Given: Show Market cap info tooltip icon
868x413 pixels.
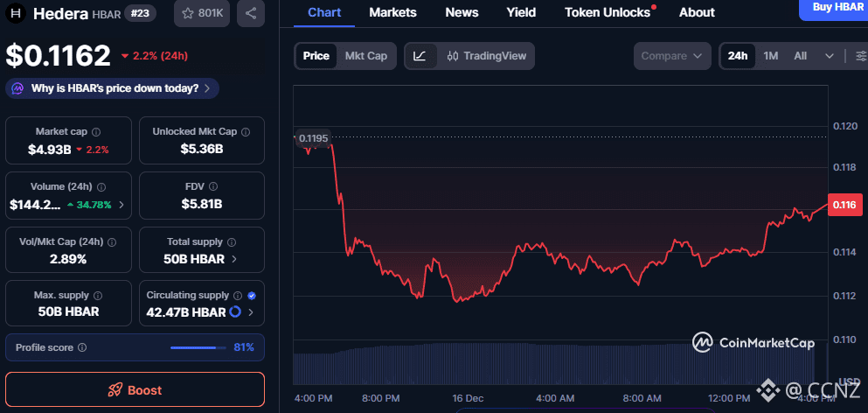Looking at the screenshot, I should pyautogui.click(x=96, y=132).
